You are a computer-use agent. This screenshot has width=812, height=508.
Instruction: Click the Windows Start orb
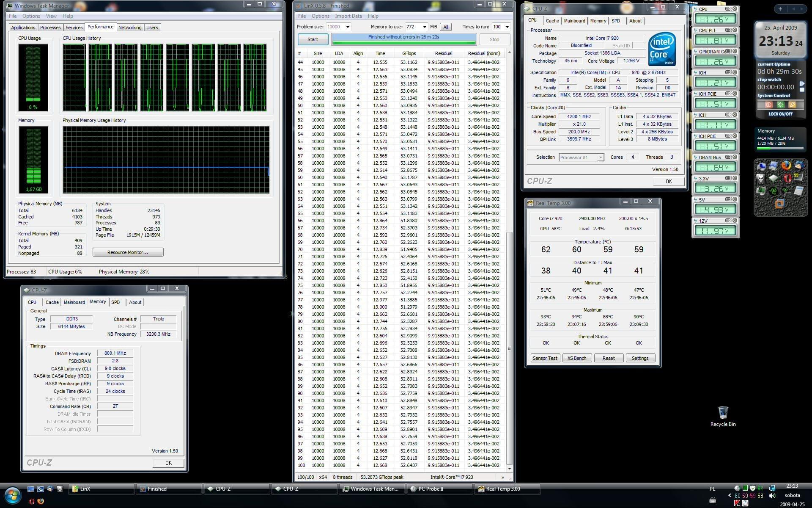click(x=12, y=495)
